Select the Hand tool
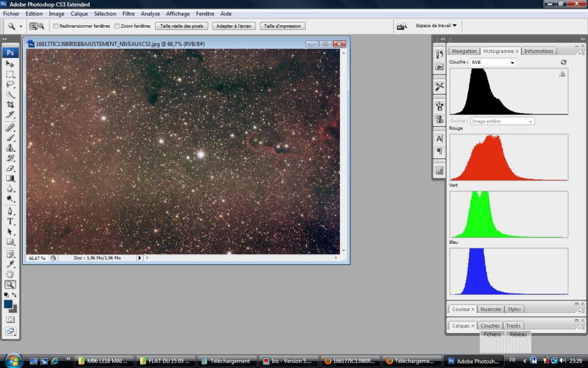Image resolution: width=588 pixels, height=368 pixels. tap(10, 274)
